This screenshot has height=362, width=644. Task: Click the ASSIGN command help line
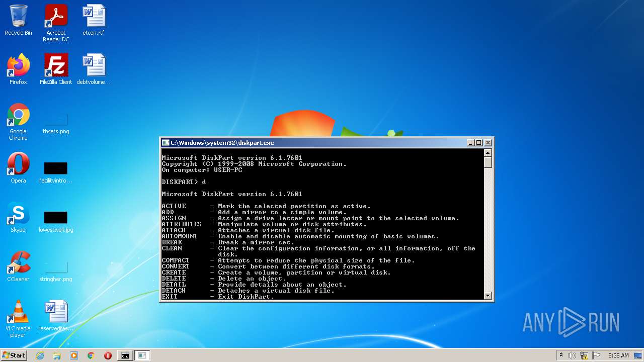310,218
